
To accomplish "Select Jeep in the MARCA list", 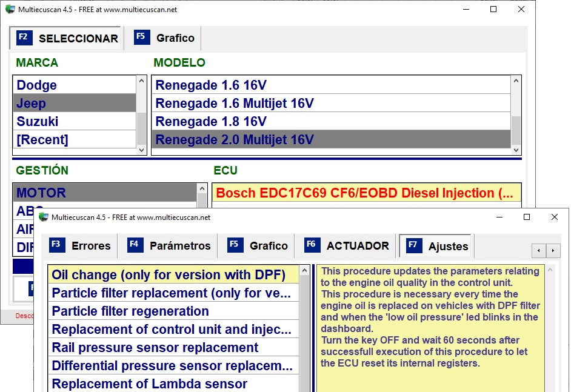I will (75, 103).
